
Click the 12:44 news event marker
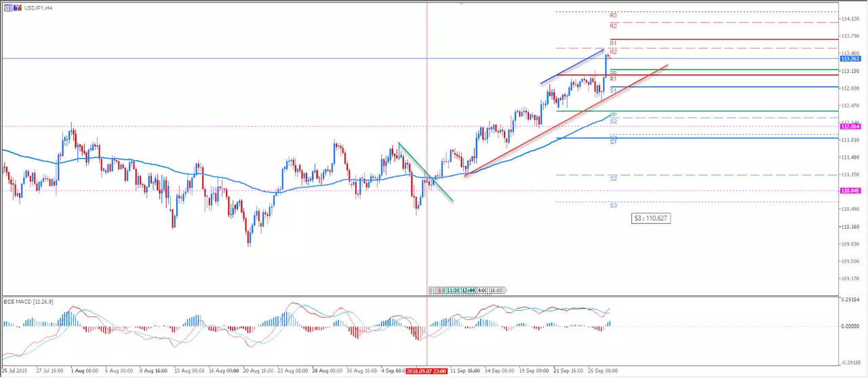(469, 290)
